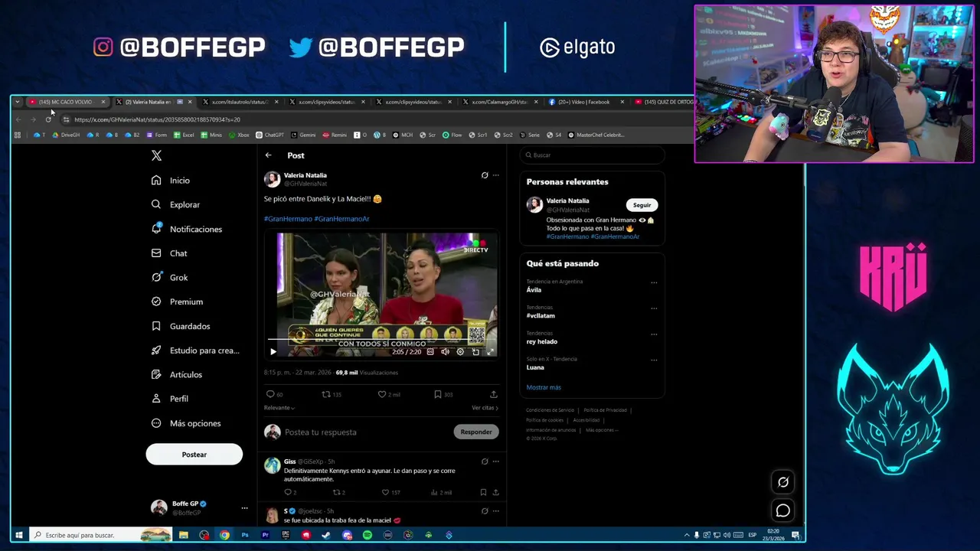Open Premium in the sidebar
This screenshot has width=980, height=551.
177,302
